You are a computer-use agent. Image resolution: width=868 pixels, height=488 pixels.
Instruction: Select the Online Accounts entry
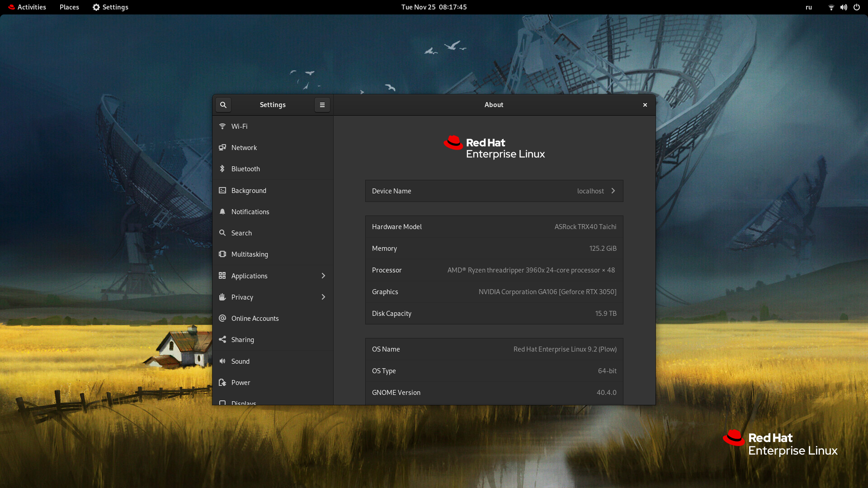255,319
